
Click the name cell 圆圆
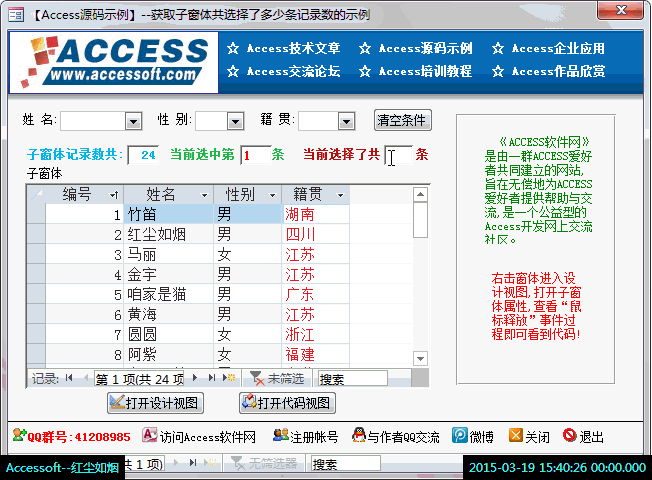click(168, 334)
